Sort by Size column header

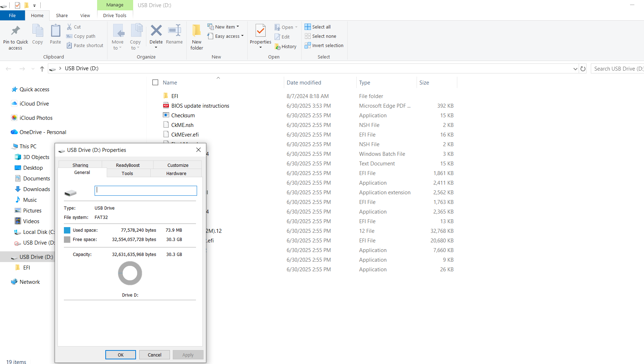[424, 82]
